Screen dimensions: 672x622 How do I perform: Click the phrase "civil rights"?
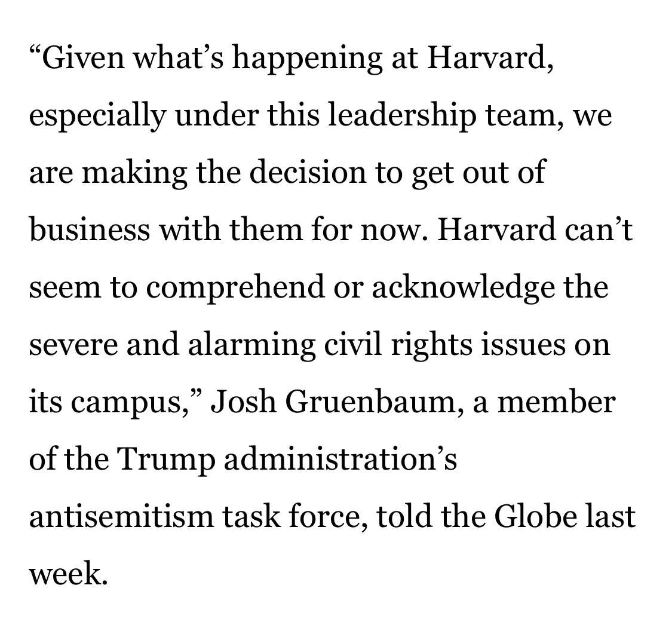tap(389, 344)
